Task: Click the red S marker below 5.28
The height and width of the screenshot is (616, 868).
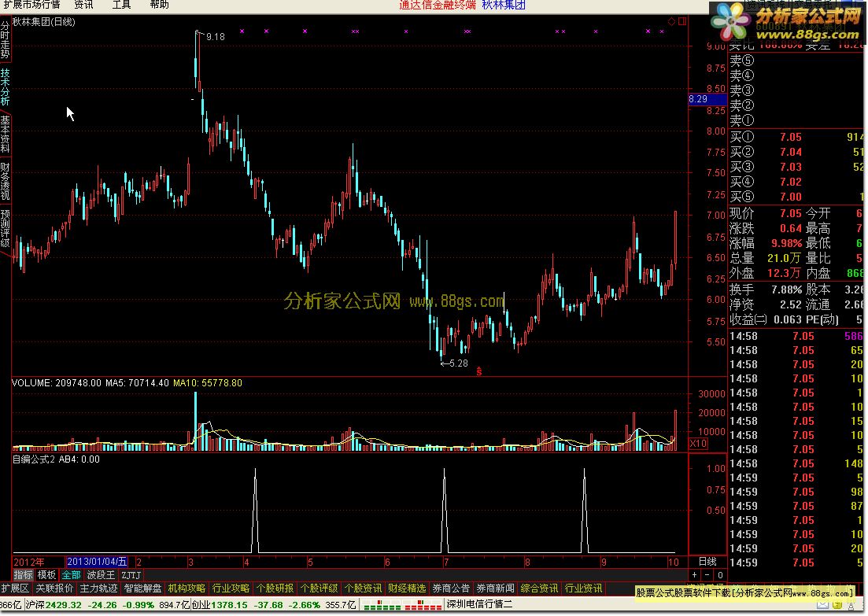Action: 478,371
